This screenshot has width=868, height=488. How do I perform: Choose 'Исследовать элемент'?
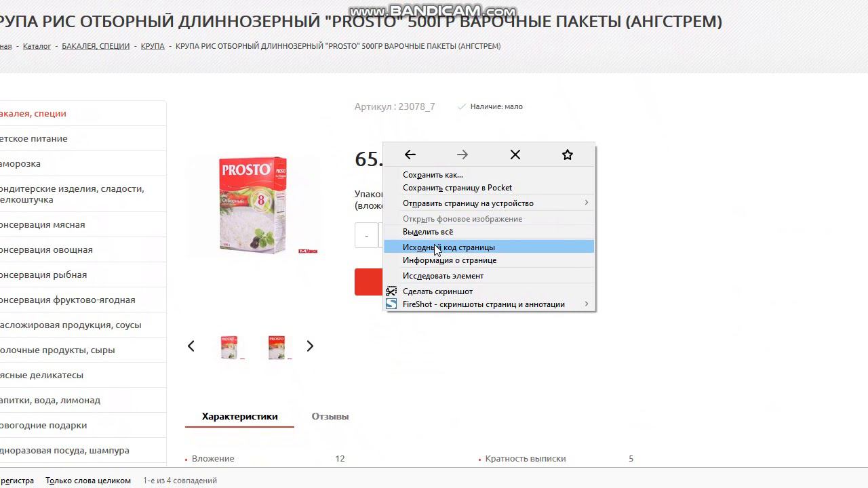(489, 276)
